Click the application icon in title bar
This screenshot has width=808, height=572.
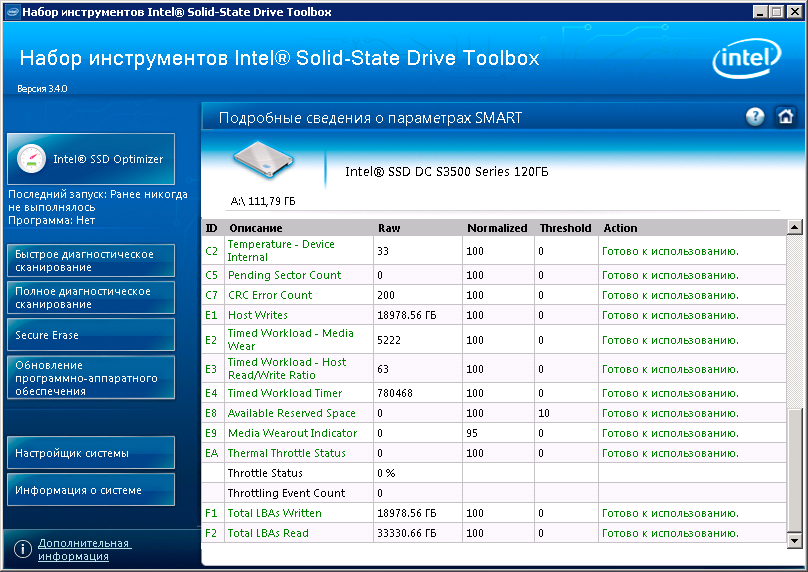tap(12, 12)
